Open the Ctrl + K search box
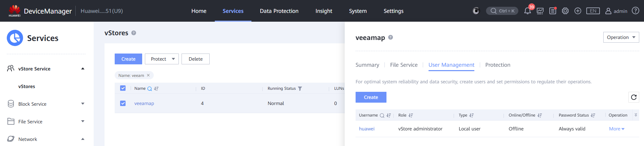644x146 pixels. [502, 11]
